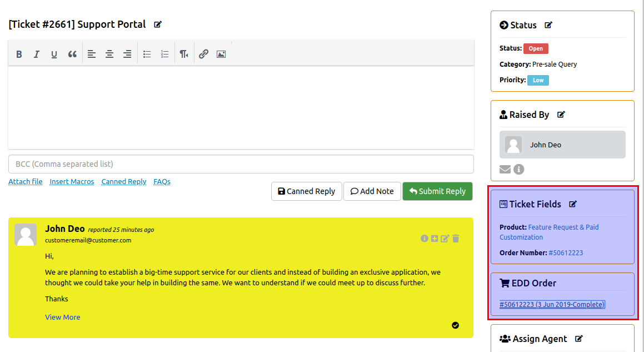Center align text in the editor

click(x=109, y=54)
